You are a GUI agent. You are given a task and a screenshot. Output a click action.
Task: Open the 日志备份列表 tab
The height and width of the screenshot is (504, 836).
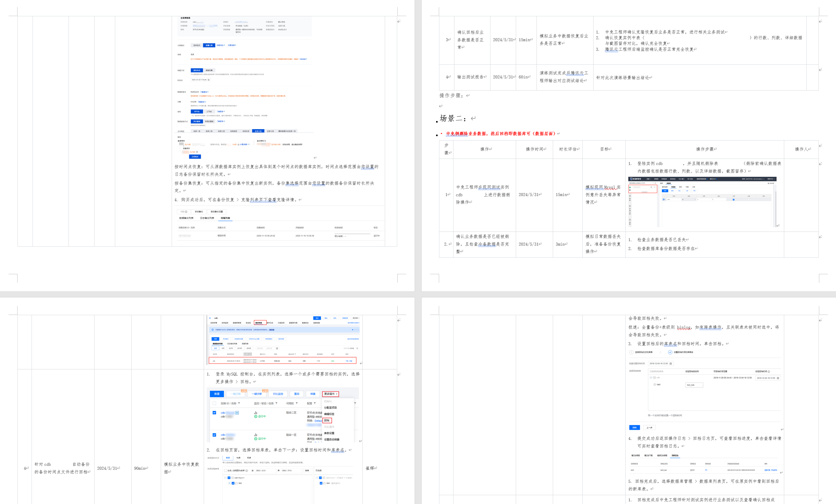pos(207,218)
